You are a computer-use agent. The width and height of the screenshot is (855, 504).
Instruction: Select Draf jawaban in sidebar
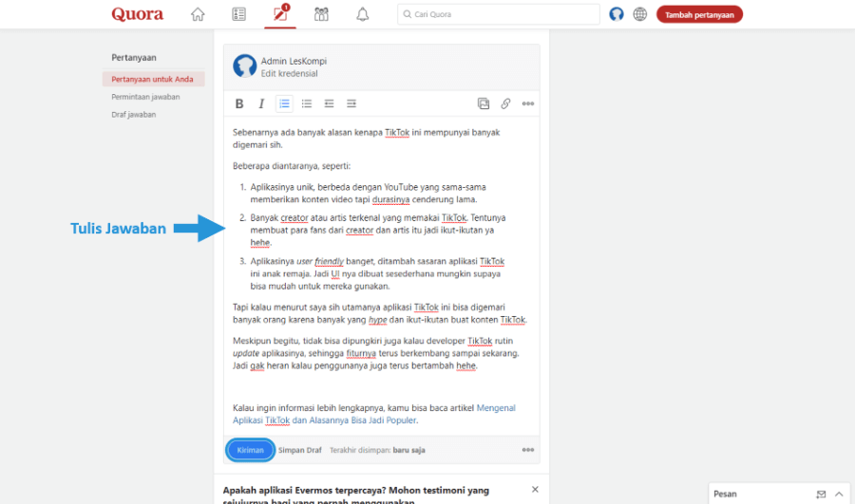click(x=134, y=115)
